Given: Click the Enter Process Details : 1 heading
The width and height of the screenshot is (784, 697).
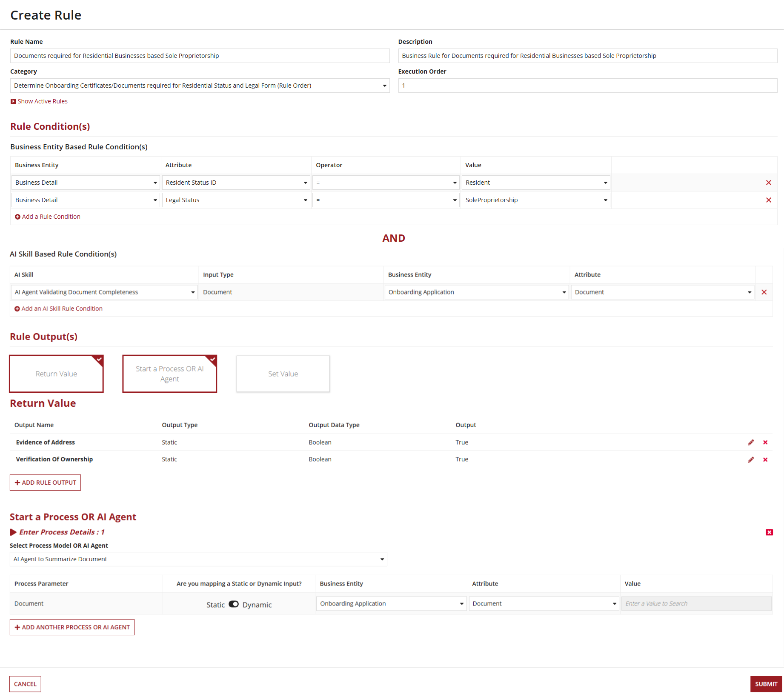Looking at the screenshot, I should tap(62, 532).
